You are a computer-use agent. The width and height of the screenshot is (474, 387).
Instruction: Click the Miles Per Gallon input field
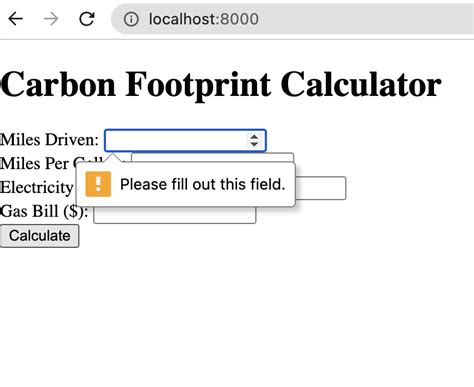pos(213,157)
